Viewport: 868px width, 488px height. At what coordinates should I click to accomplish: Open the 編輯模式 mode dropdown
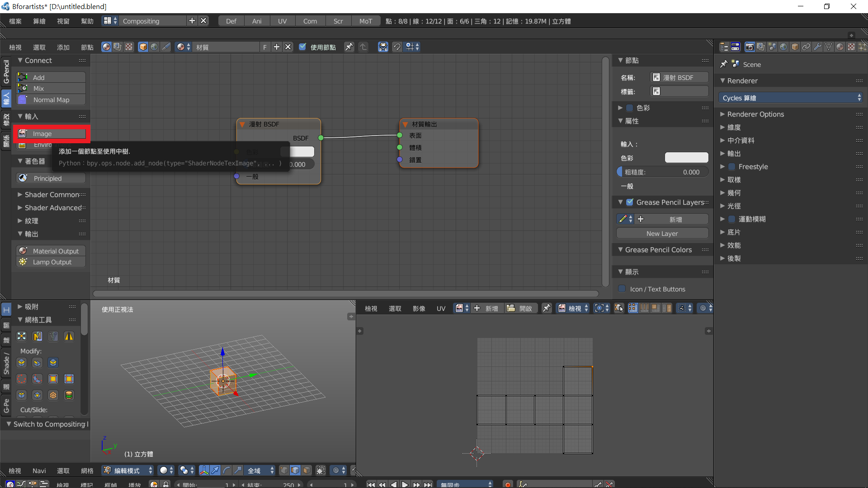tap(127, 470)
